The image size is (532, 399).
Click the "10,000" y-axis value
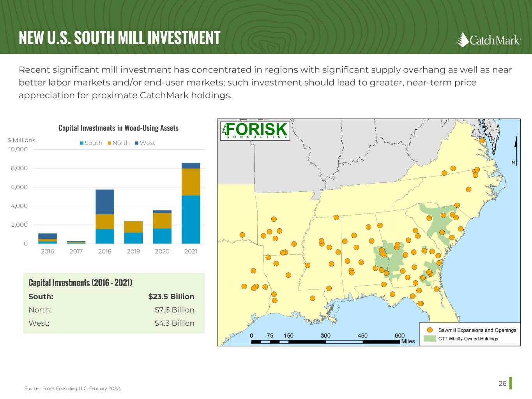point(19,149)
